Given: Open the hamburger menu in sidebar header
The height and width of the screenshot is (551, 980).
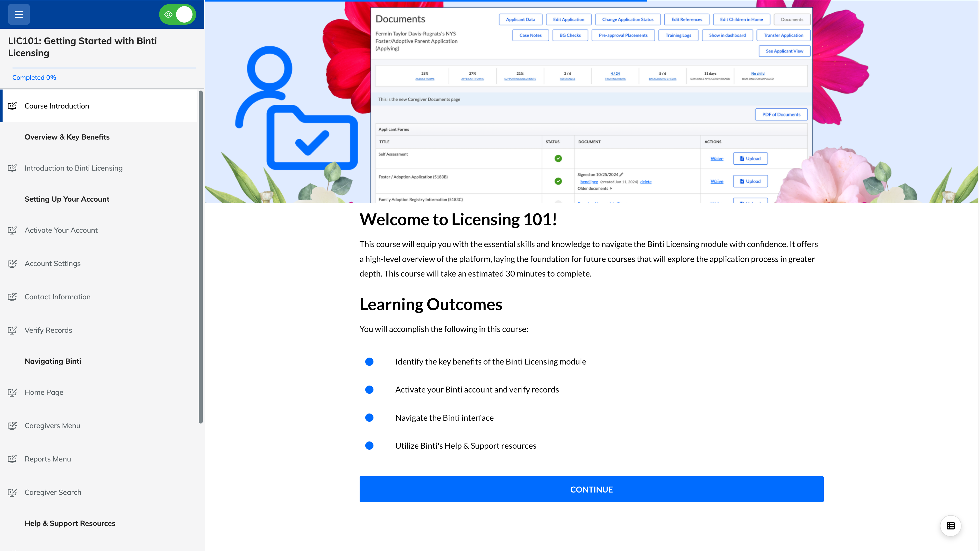Looking at the screenshot, I should (x=19, y=14).
